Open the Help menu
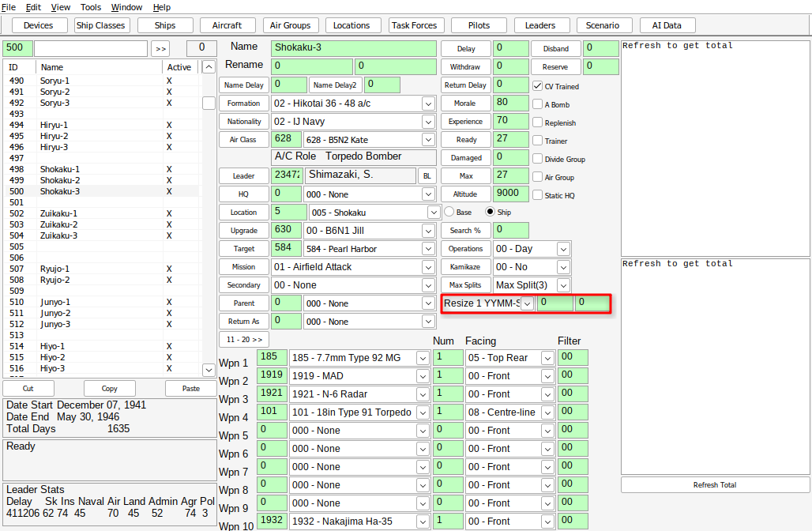The image size is (812, 531). click(162, 7)
